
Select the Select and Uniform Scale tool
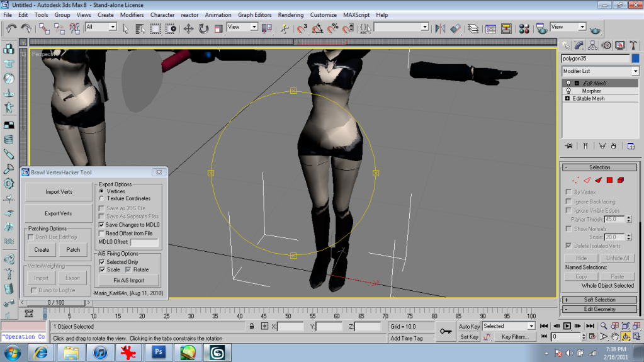tap(218, 28)
